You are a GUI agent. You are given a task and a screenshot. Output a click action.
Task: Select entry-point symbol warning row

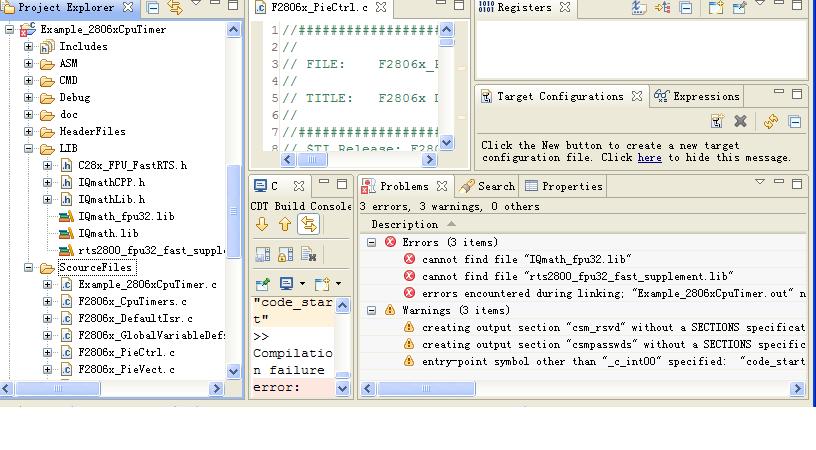(x=613, y=362)
